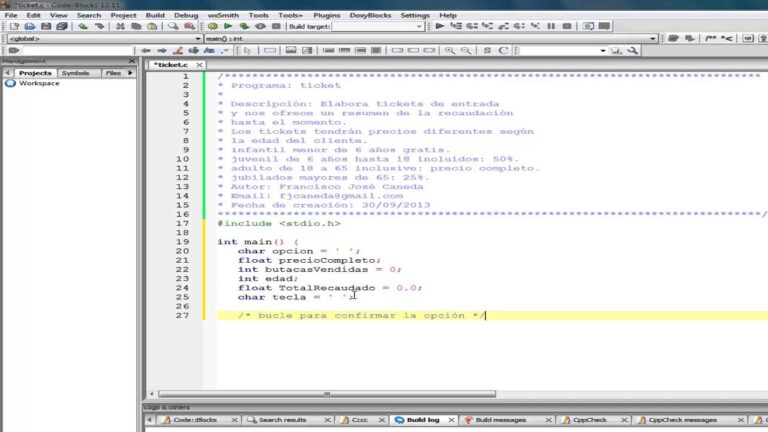
Task: Click the search magnifier beside the combo box
Action: coord(632,50)
